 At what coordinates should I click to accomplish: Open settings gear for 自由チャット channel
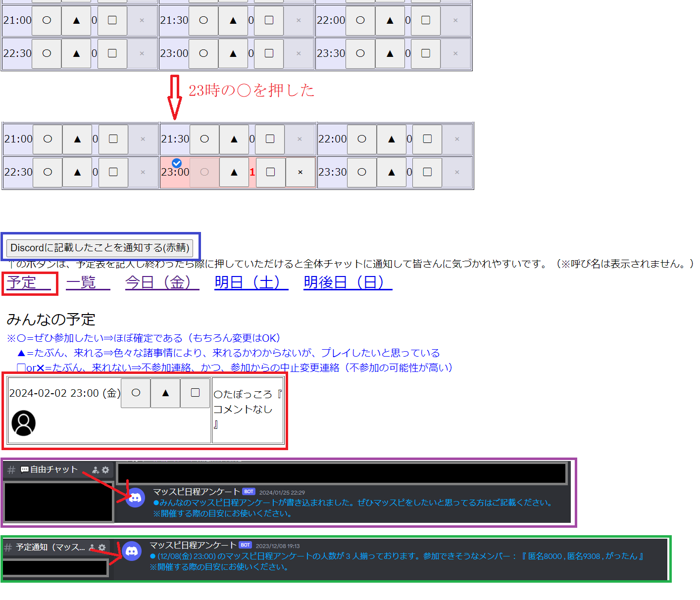pyautogui.click(x=105, y=470)
